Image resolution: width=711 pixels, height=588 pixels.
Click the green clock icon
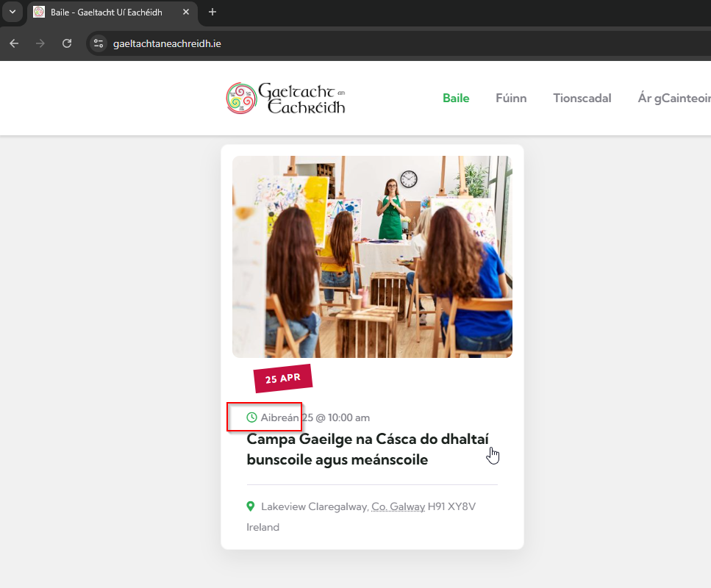(x=251, y=417)
